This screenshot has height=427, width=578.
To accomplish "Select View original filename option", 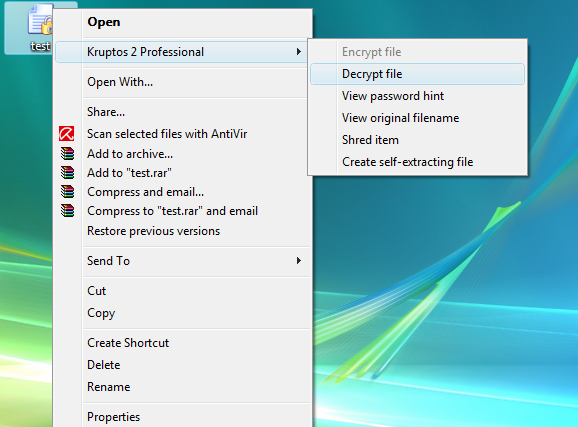I will point(417,118).
